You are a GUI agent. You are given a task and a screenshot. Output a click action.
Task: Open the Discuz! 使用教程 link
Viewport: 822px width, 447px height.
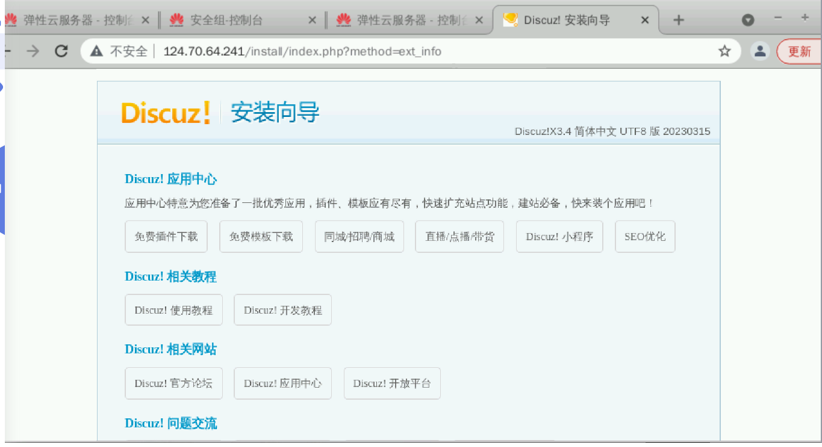click(x=174, y=310)
